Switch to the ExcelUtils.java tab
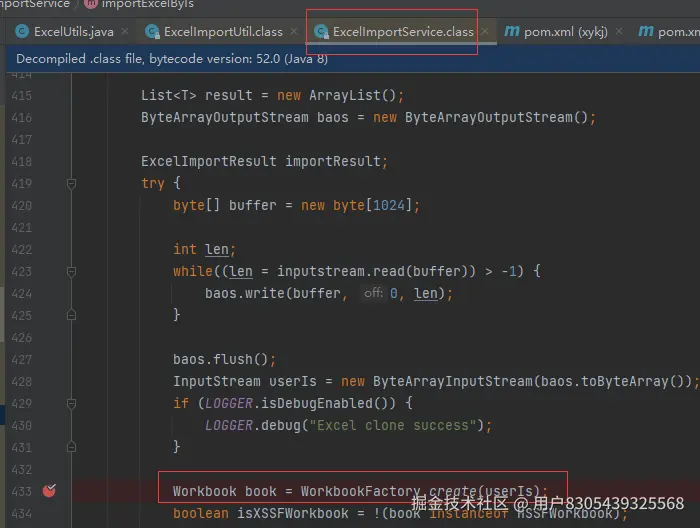Image resolution: width=700 pixels, height=528 pixels. (73, 32)
